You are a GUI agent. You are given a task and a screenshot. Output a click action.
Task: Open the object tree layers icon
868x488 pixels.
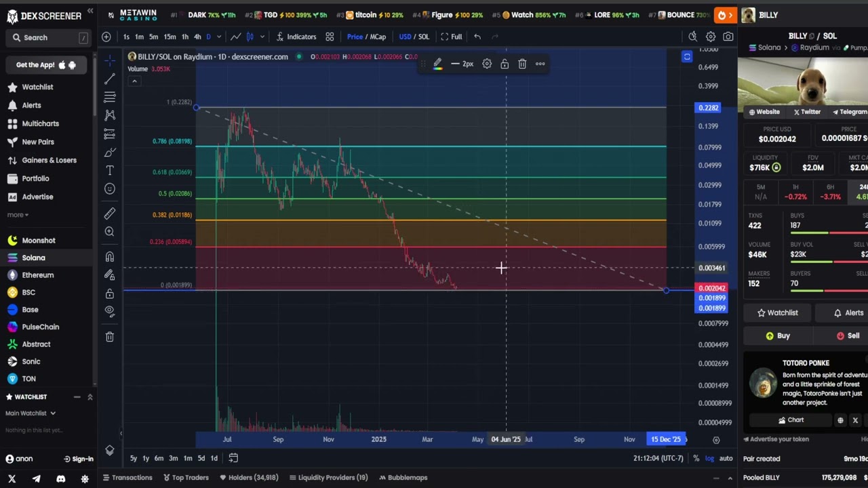click(x=110, y=451)
